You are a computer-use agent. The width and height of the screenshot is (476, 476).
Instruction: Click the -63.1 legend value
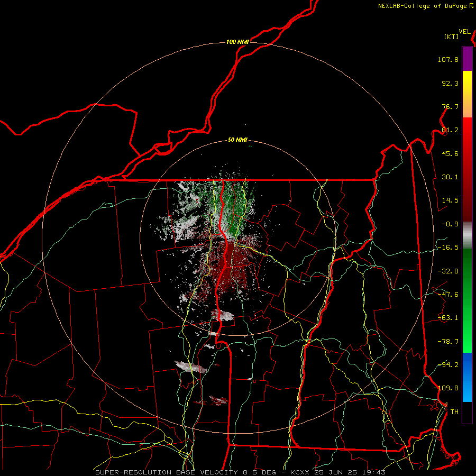pos(448,318)
